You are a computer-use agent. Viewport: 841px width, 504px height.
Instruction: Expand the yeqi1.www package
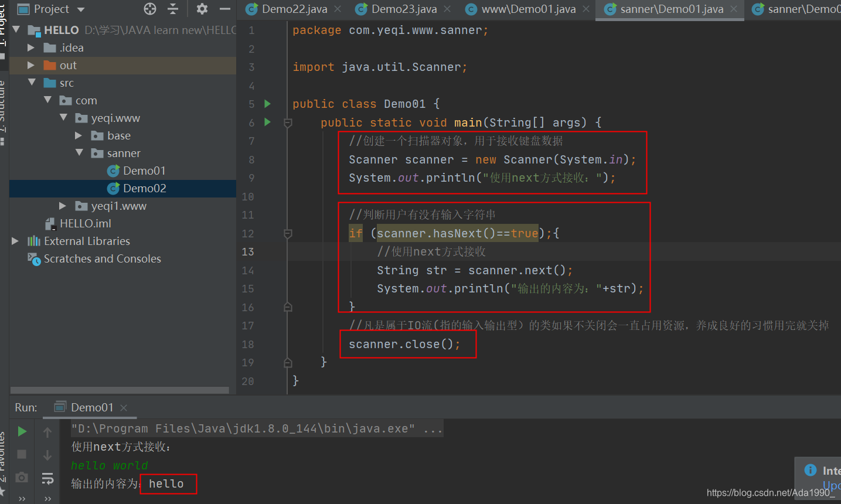point(63,206)
